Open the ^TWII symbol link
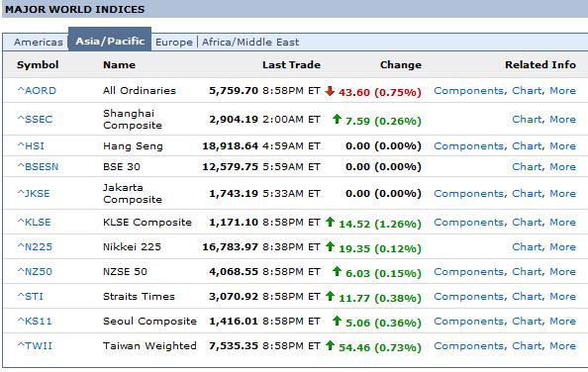 (35, 345)
